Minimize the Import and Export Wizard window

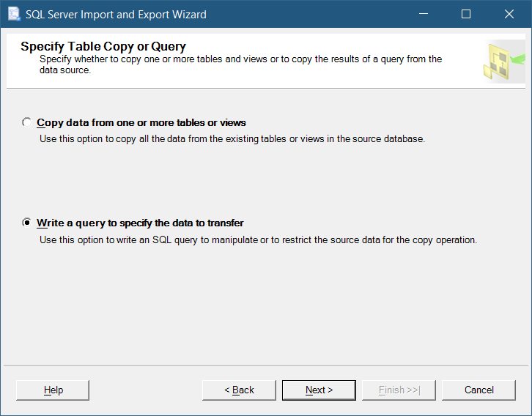coord(423,14)
